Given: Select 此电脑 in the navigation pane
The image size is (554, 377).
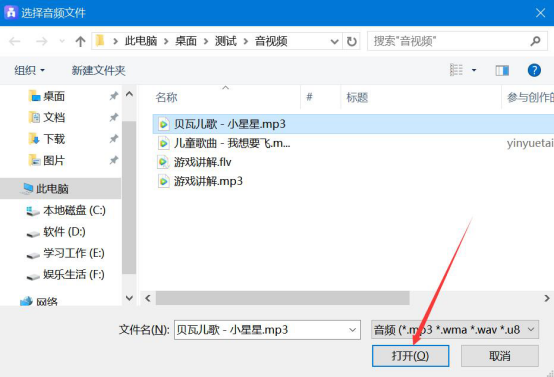Looking at the screenshot, I should tap(60, 189).
